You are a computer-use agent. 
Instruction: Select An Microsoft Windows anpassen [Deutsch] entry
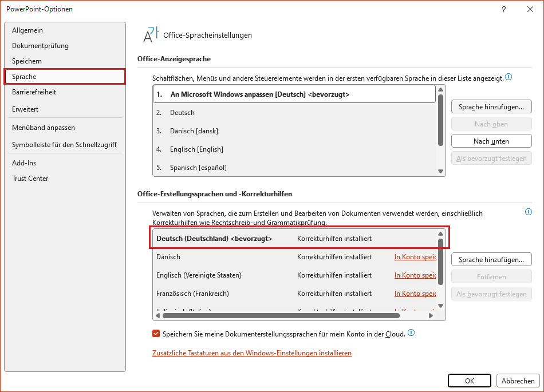click(294, 94)
